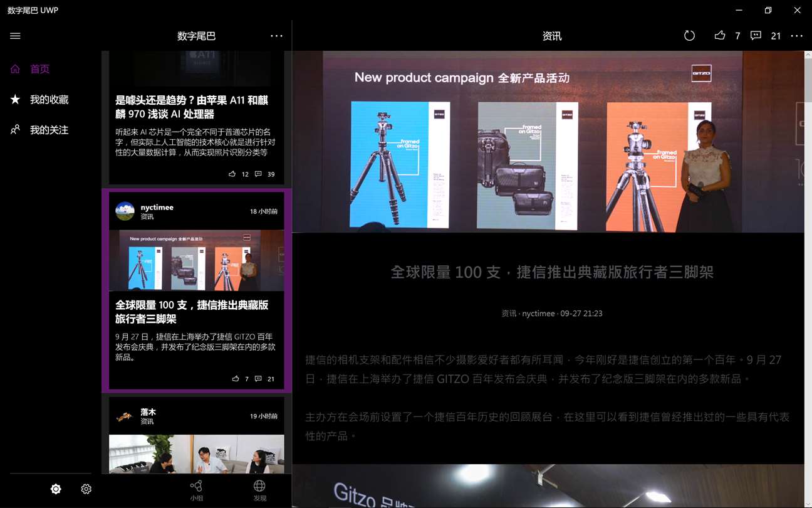Click comment count 39 on AI card
This screenshot has height=508, width=812.
click(271, 174)
